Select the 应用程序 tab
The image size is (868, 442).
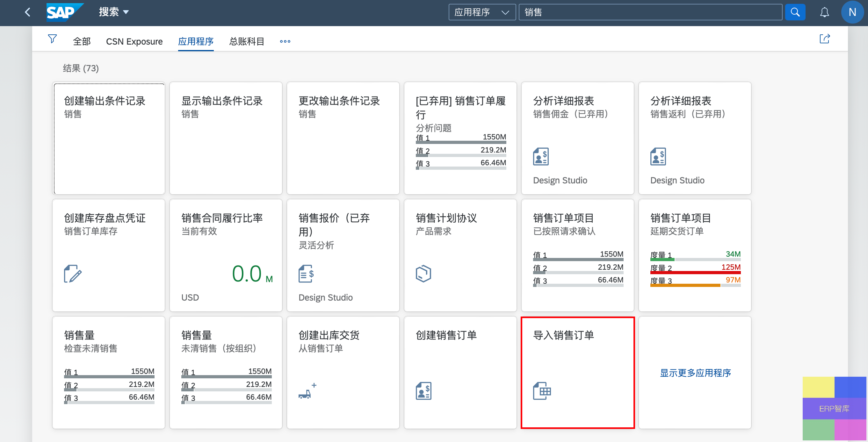196,41
